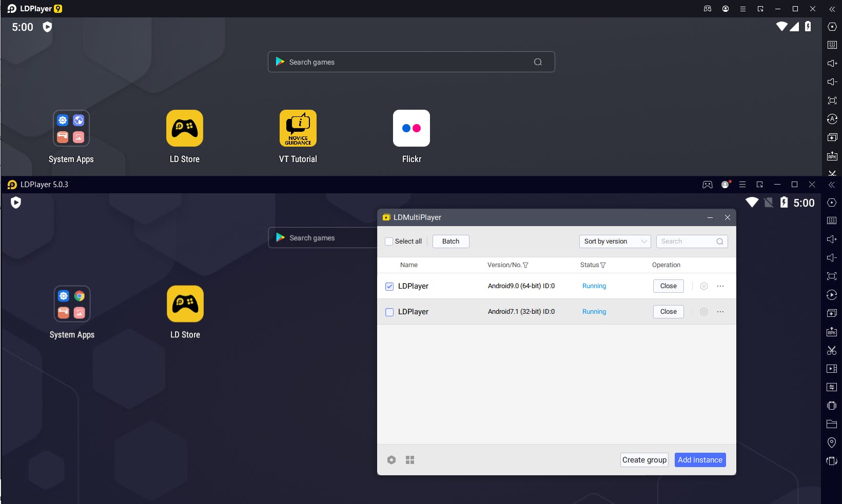Screen dimensions: 842x504
Task: Open the Version/No. column filter
Action: coord(525,265)
